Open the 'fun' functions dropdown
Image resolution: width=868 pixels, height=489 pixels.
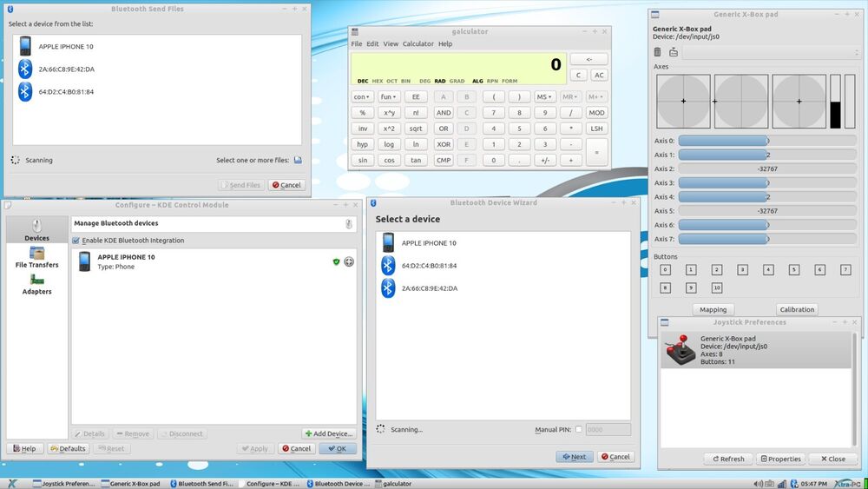(389, 97)
